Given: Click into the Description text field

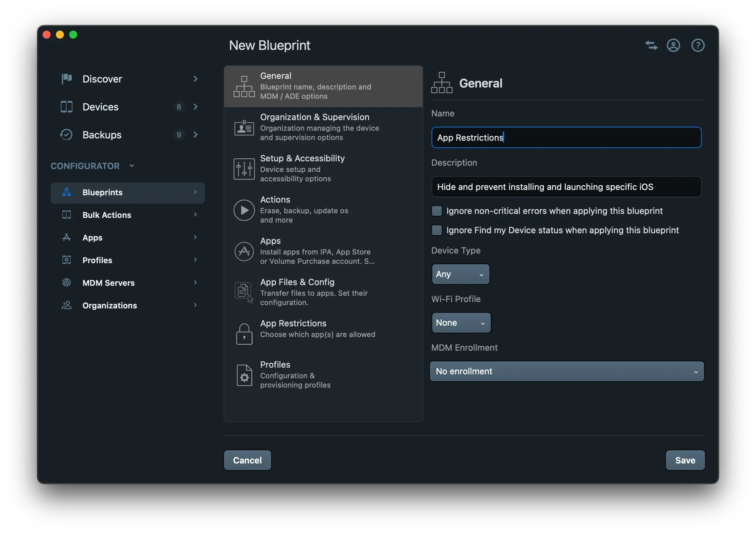Looking at the screenshot, I should pos(566,187).
